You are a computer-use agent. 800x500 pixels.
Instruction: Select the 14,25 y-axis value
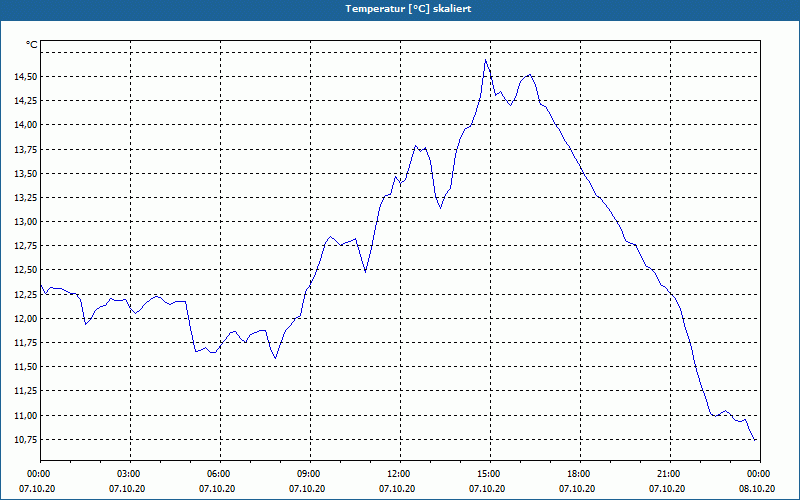click(26, 101)
